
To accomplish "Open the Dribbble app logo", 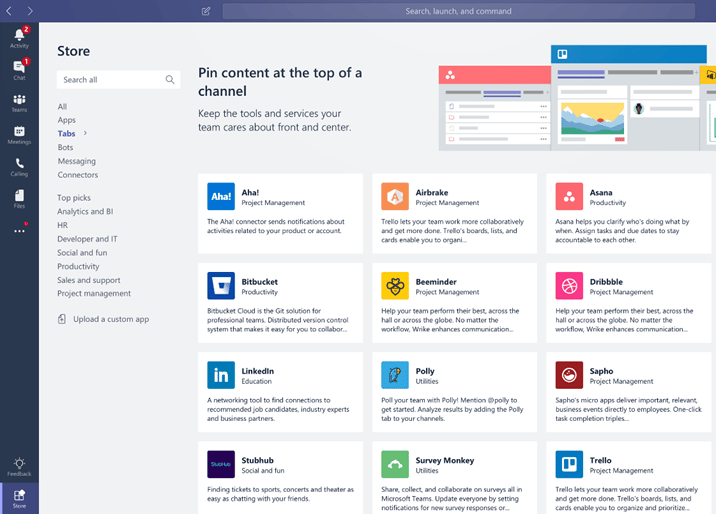I will (x=569, y=286).
